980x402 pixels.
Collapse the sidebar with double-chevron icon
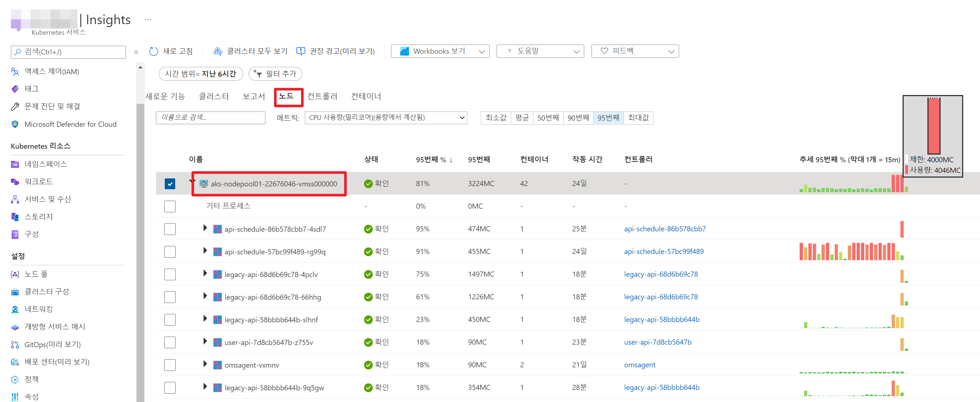[x=136, y=52]
